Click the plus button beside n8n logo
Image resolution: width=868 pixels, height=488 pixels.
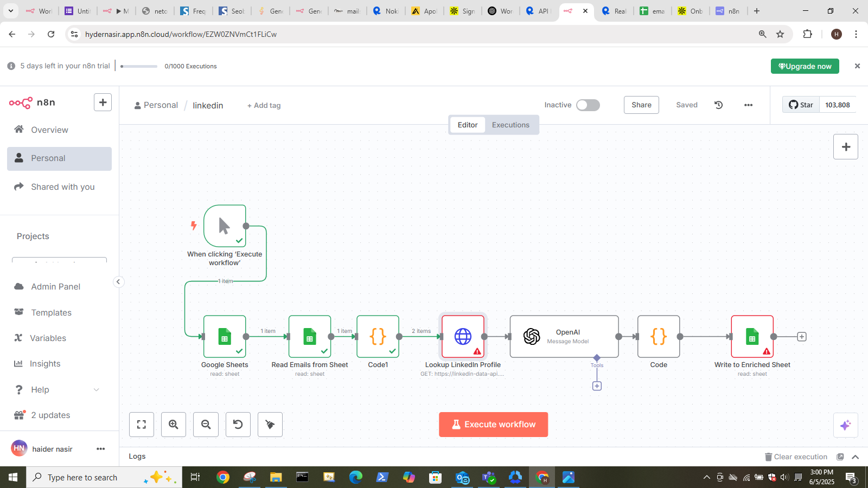103,102
